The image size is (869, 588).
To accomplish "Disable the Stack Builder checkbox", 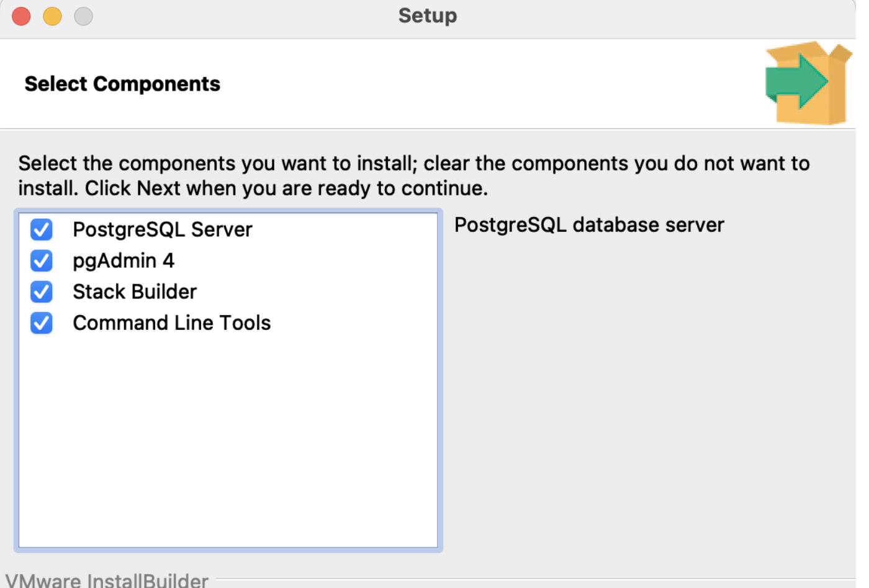I will (42, 292).
